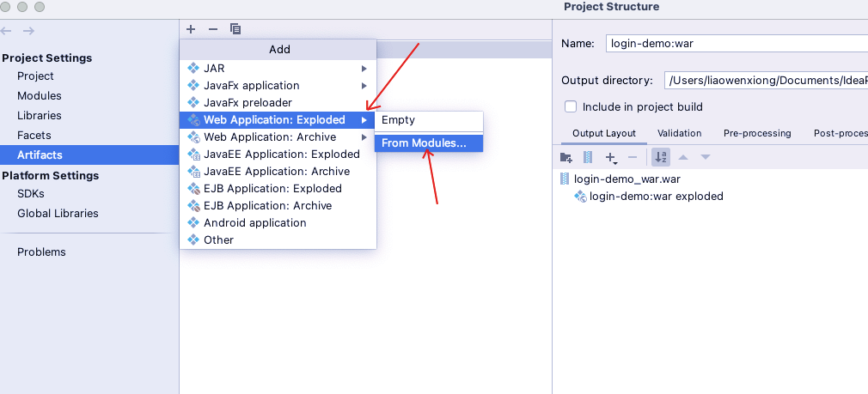
Task: Click the login-demo_war.war archive icon
Action: pyautogui.click(x=565, y=179)
